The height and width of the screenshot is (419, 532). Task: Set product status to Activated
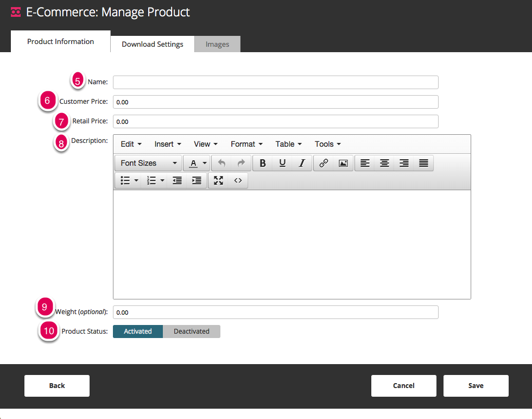[x=138, y=332]
